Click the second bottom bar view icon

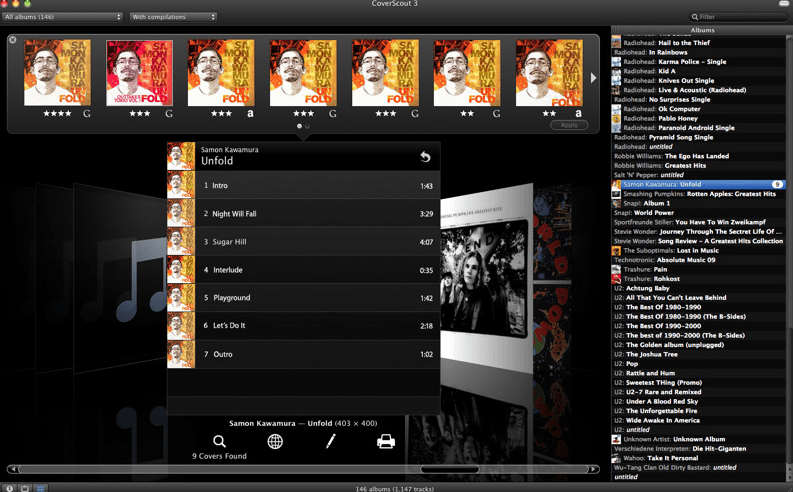pyautogui.click(x=25, y=488)
